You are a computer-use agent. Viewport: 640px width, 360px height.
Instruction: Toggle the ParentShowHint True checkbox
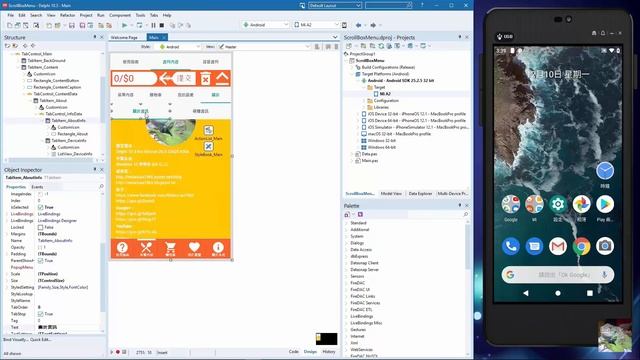click(40, 260)
